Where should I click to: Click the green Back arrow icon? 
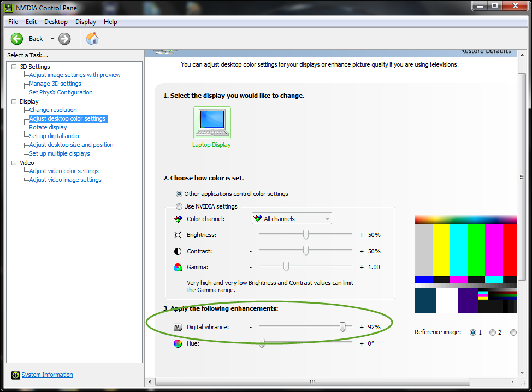pyautogui.click(x=16, y=39)
